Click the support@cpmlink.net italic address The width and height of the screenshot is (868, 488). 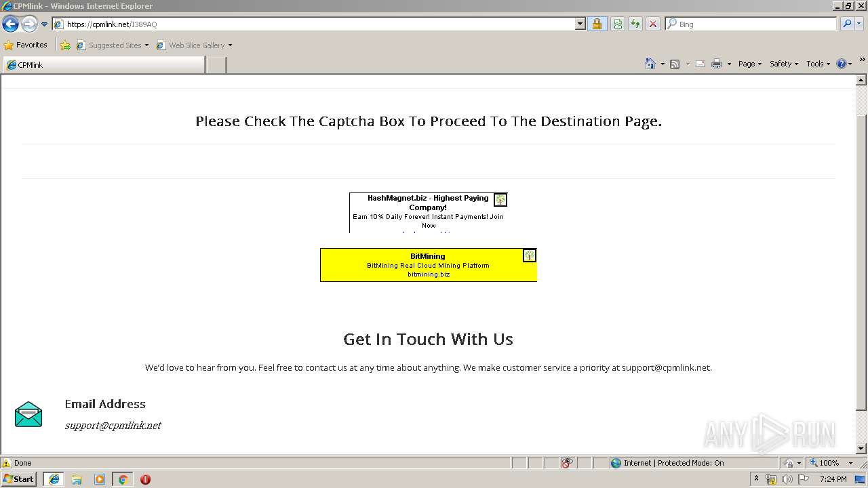point(113,426)
